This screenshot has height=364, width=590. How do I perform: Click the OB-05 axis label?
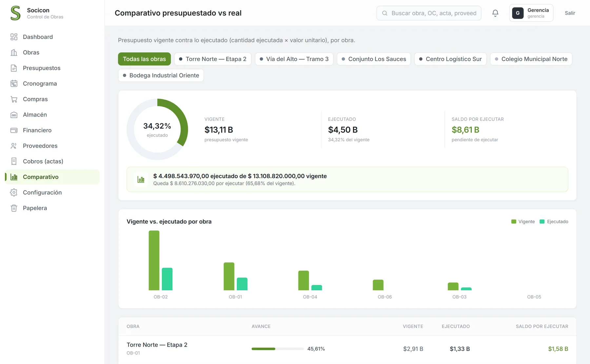[x=534, y=297]
